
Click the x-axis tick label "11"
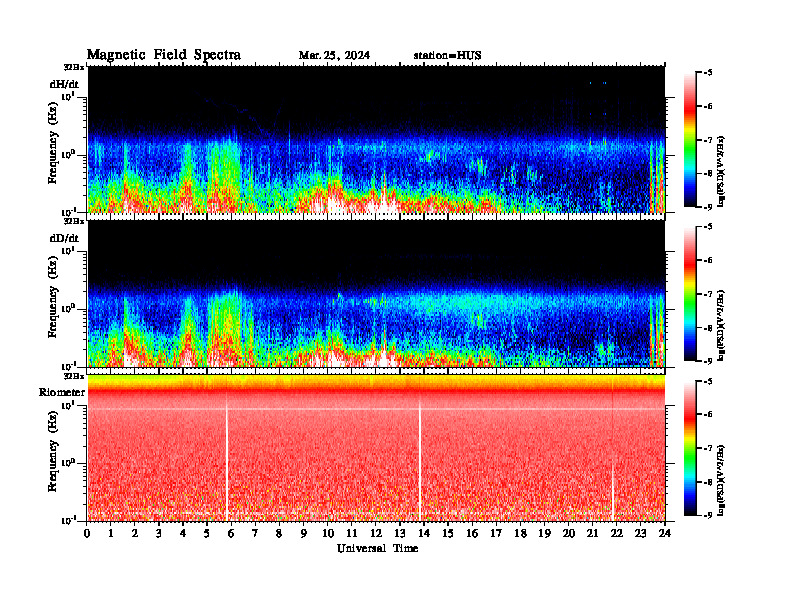tap(352, 533)
